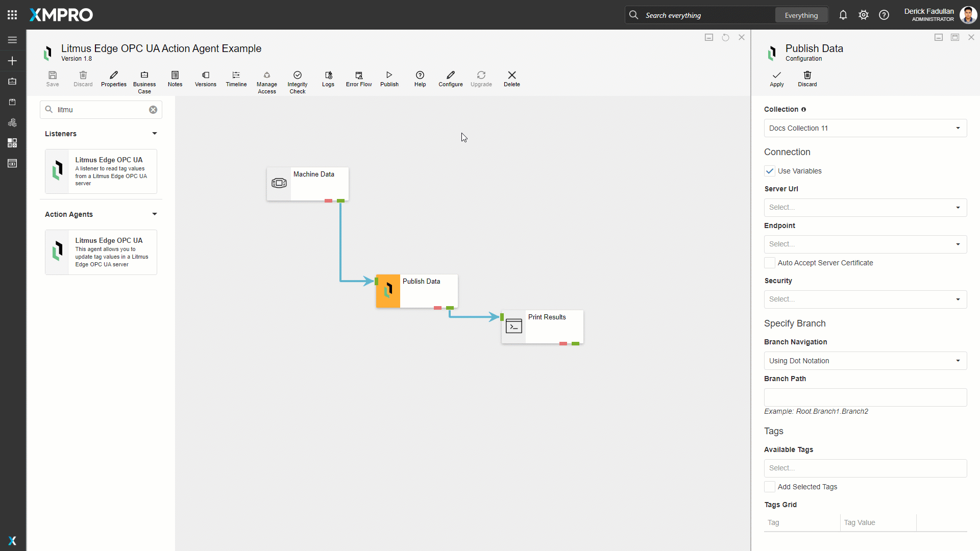Open the Timeline view
This screenshot has width=980, height=551.
coord(236,76)
